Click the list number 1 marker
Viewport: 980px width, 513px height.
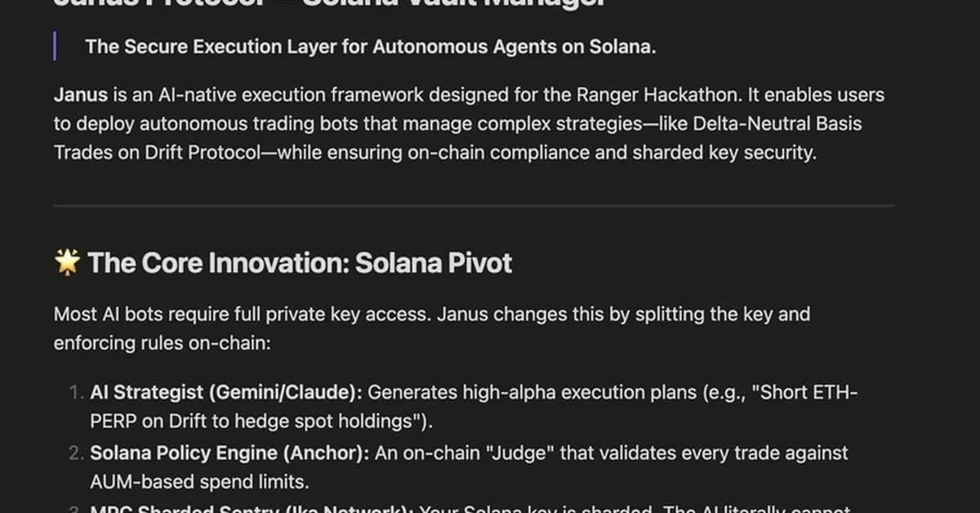pos(77,393)
